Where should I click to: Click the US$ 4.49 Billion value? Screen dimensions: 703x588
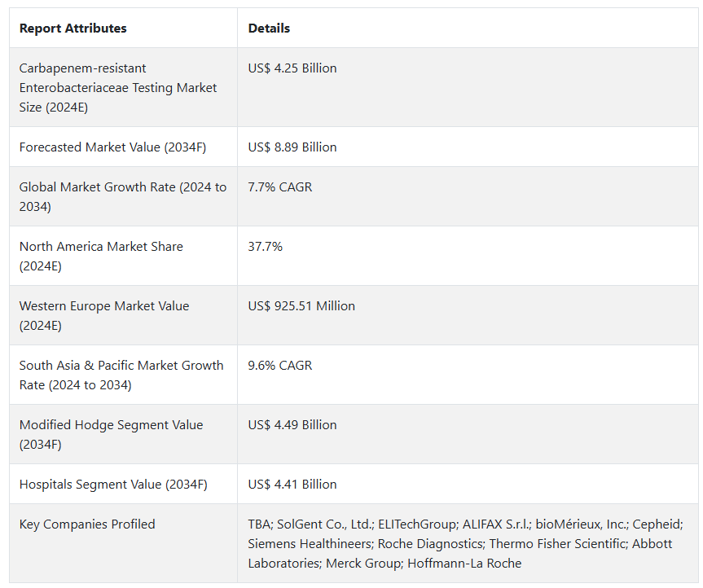[x=292, y=425]
